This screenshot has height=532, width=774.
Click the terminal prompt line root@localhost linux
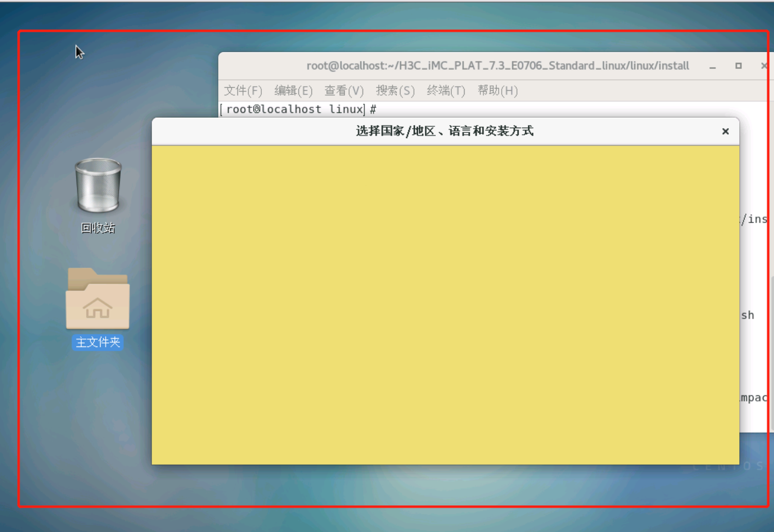[x=298, y=109]
